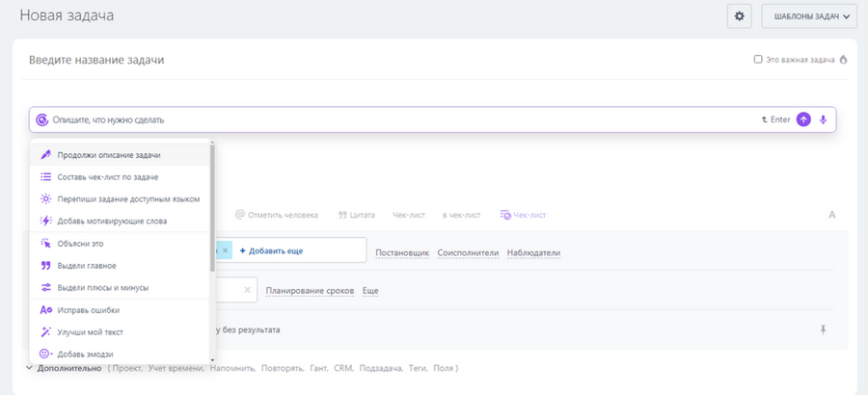Image resolution: width=868 pixels, height=395 pixels.
Task: Click the purple send arrow button
Action: coord(803,119)
